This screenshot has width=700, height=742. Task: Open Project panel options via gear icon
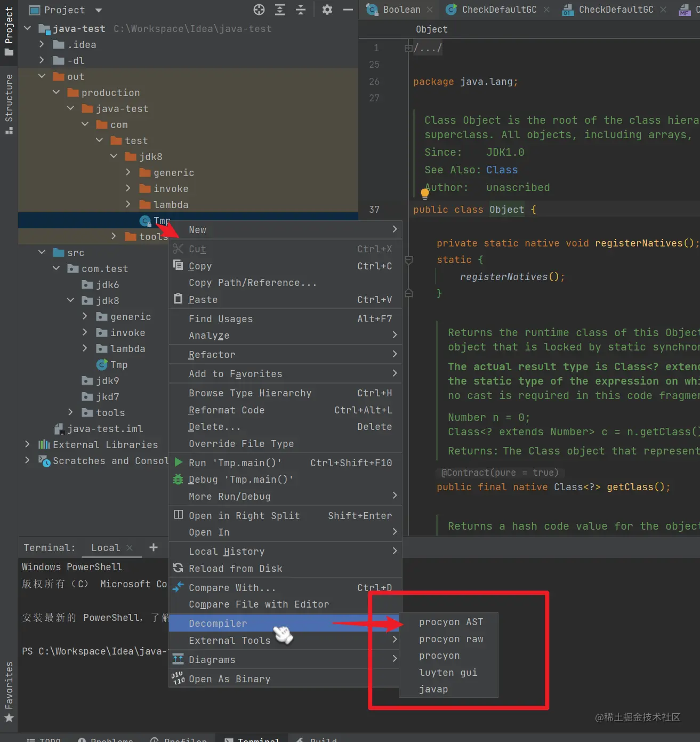click(x=327, y=10)
